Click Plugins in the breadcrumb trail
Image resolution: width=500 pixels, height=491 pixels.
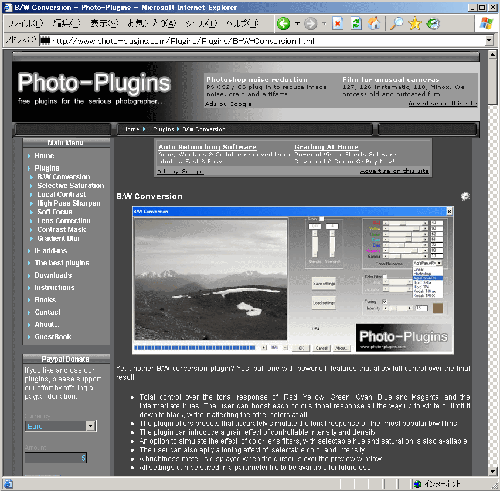click(x=163, y=129)
